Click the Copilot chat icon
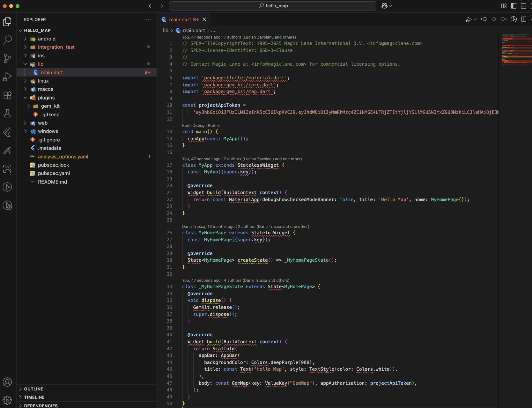The image size is (532, 408). pyautogui.click(x=384, y=6)
